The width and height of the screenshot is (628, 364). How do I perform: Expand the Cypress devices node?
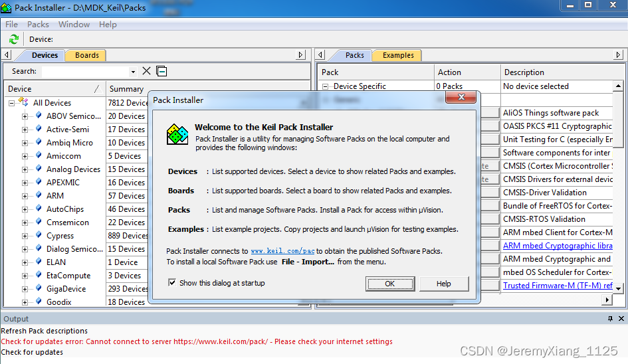coord(25,236)
